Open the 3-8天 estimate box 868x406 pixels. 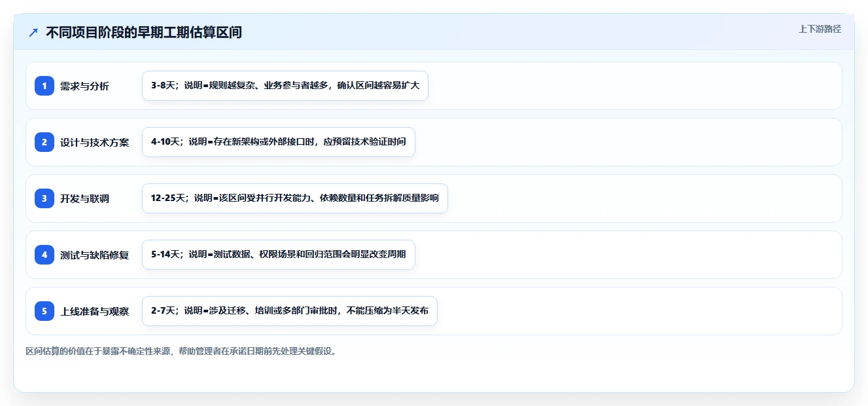point(285,86)
